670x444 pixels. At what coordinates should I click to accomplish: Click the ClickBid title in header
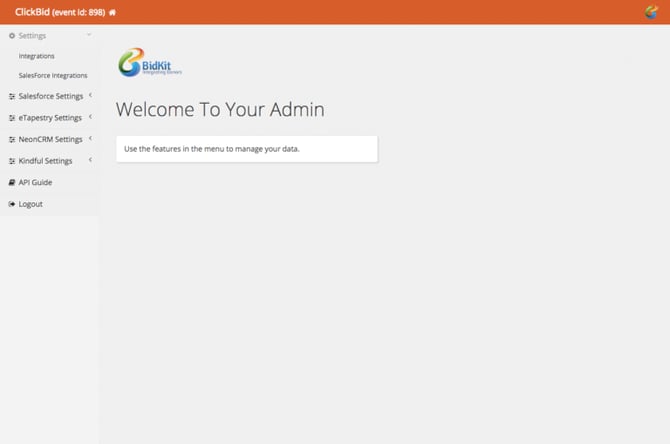(x=32, y=12)
